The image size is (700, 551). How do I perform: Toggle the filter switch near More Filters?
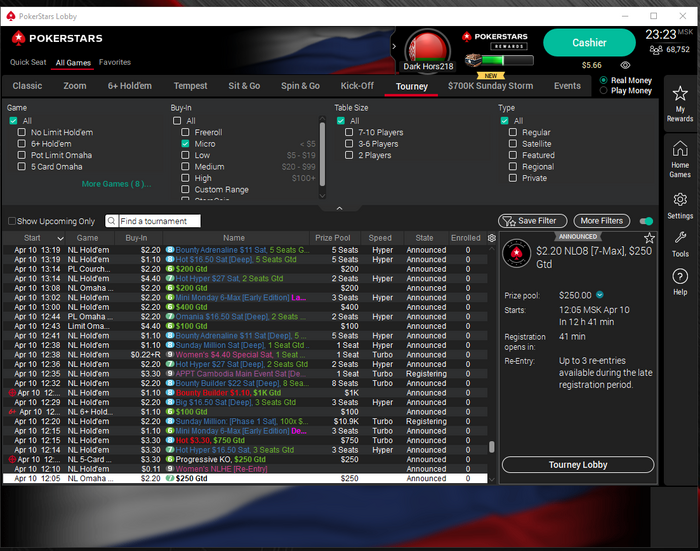[x=646, y=221]
